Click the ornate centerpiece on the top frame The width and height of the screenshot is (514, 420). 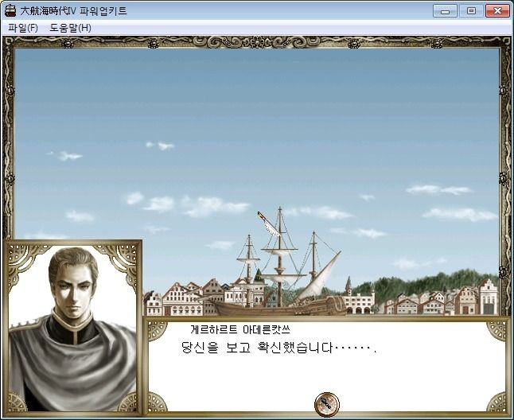click(257, 43)
